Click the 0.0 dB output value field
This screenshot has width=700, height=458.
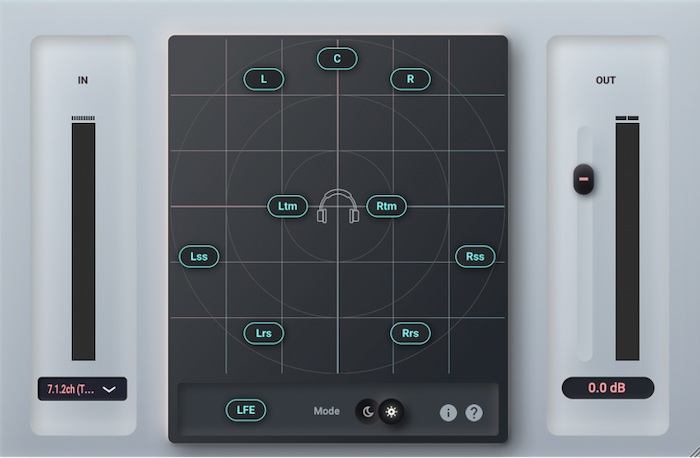[608, 388]
